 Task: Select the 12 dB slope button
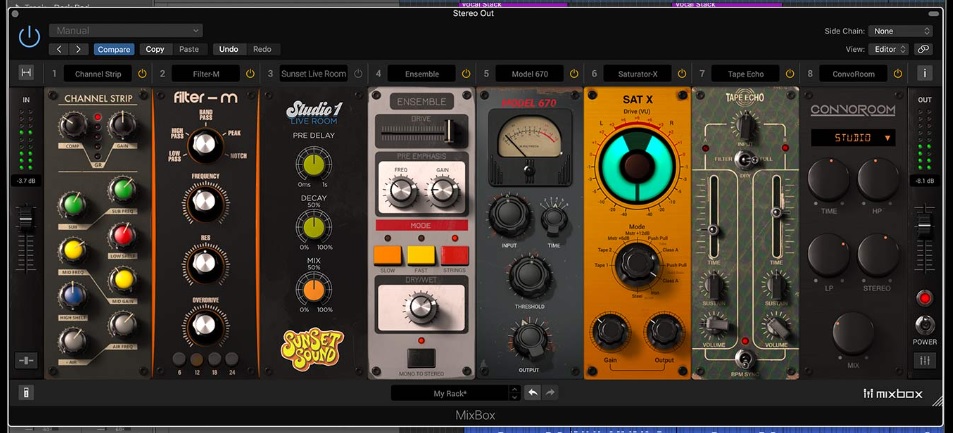pyautogui.click(x=196, y=359)
